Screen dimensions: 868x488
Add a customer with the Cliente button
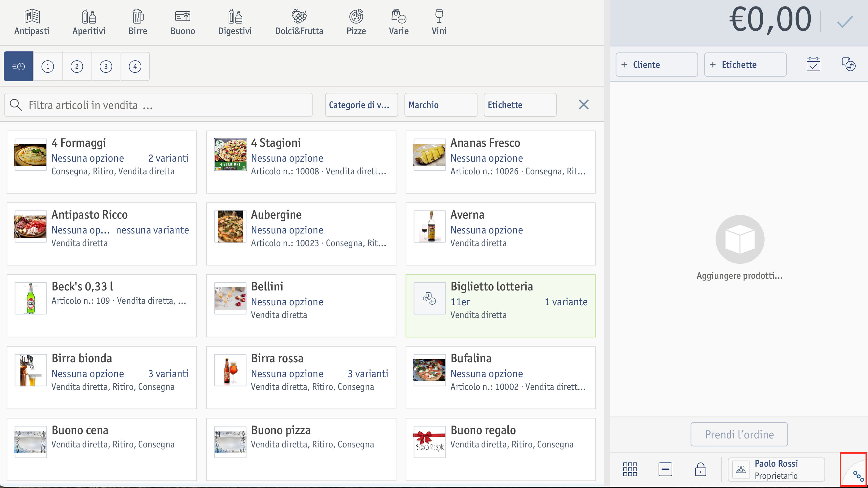click(x=656, y=65)
